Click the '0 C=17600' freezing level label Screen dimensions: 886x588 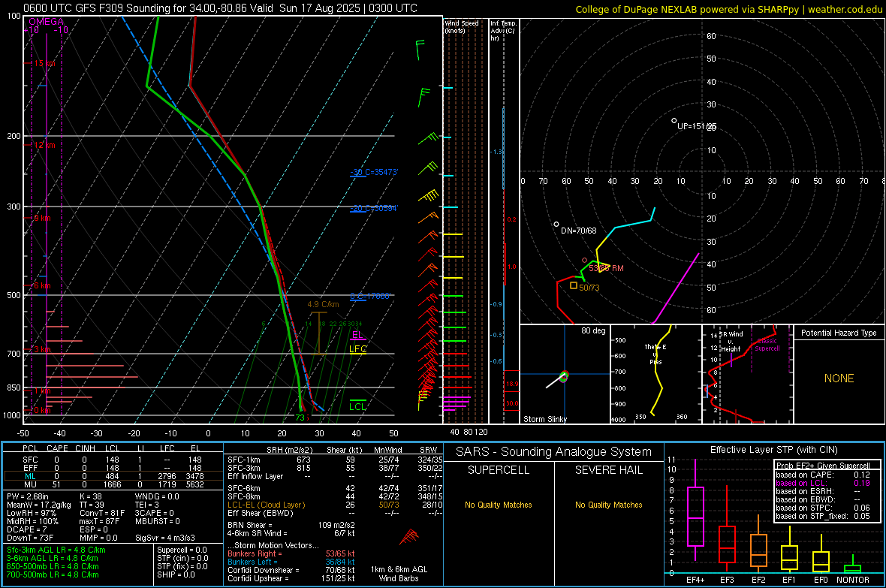pos(370,297)
